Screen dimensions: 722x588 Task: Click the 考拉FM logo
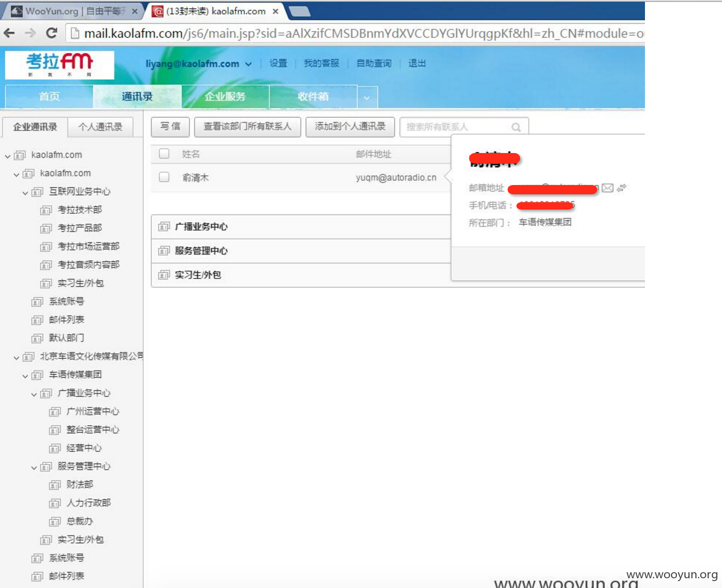[x=59, y=65]
